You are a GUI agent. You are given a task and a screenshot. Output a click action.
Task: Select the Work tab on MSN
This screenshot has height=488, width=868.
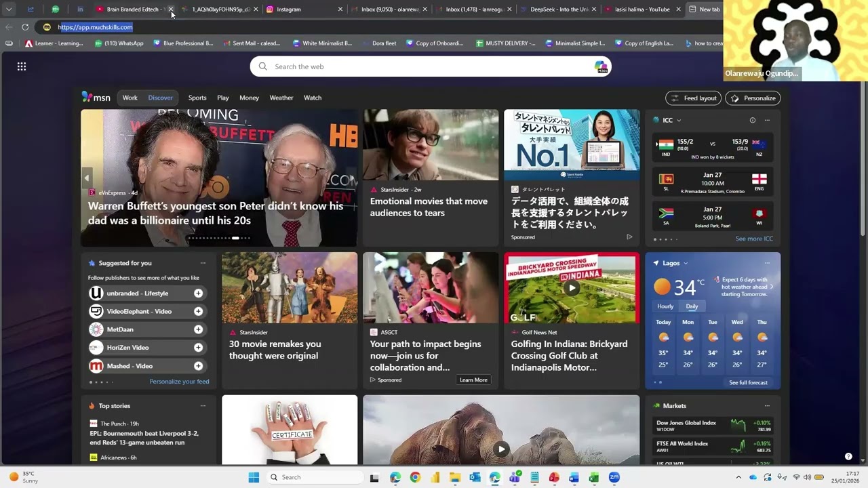[x=130, y=98]
